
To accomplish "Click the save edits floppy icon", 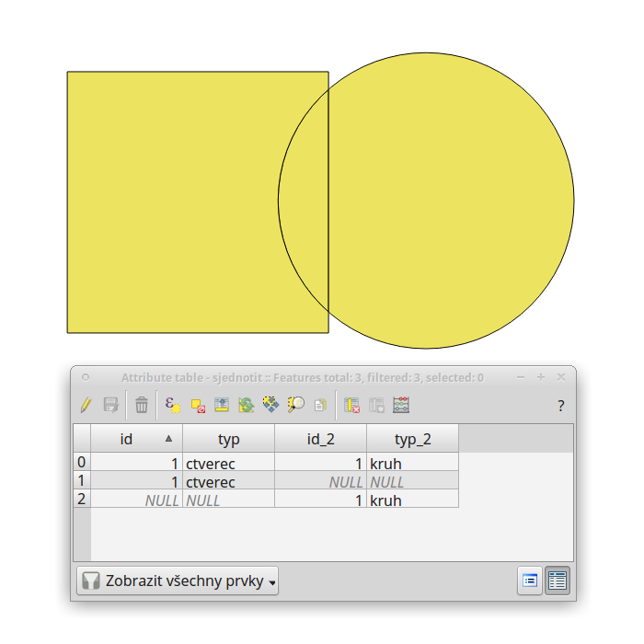I will [111, 405].
